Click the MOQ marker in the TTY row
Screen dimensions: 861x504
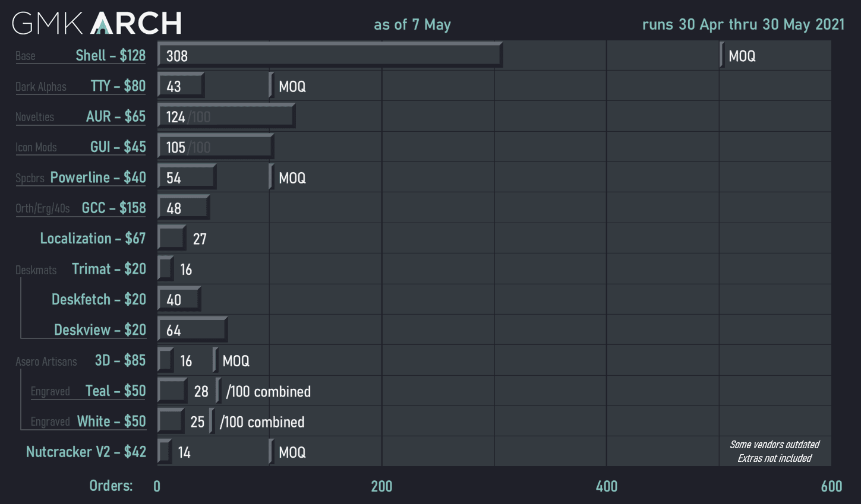coord(291,87)
